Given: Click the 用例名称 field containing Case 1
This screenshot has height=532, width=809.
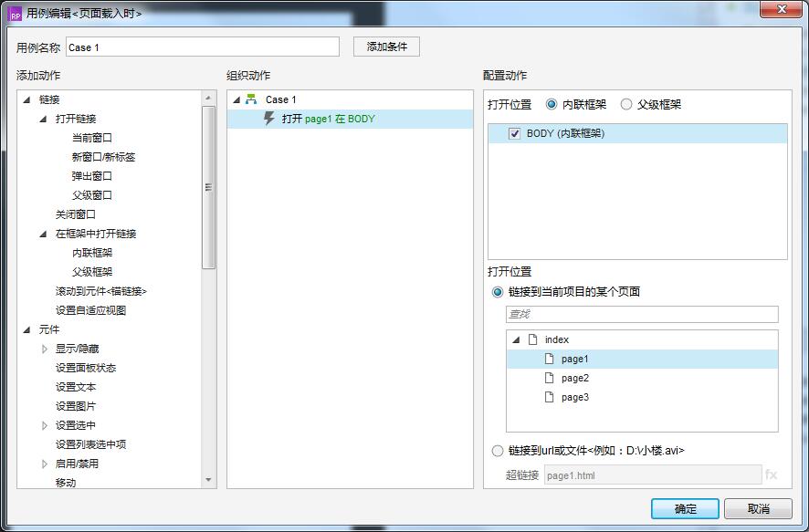Looking at the screenshot, I should click(203, 47).
